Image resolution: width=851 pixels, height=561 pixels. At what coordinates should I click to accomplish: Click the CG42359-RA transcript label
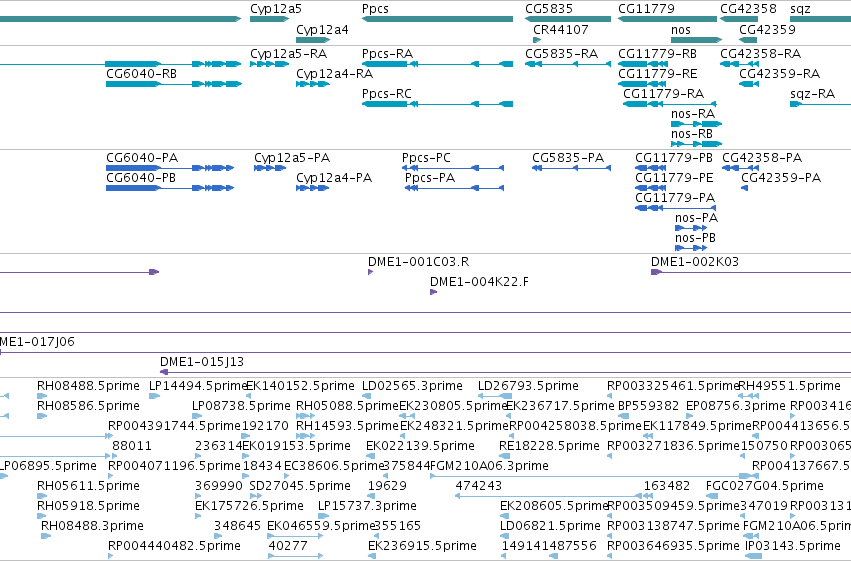pyautogui.click(x=780, y=74)
